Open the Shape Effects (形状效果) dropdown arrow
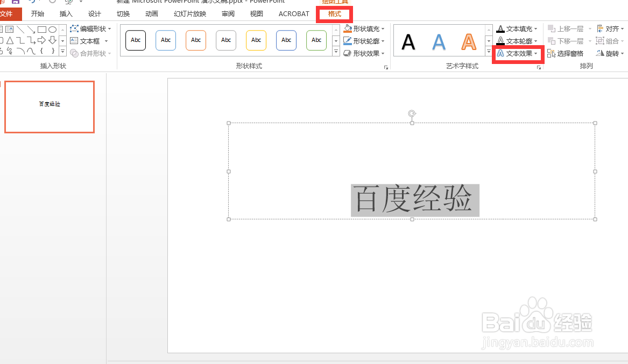 coord(383,53)
